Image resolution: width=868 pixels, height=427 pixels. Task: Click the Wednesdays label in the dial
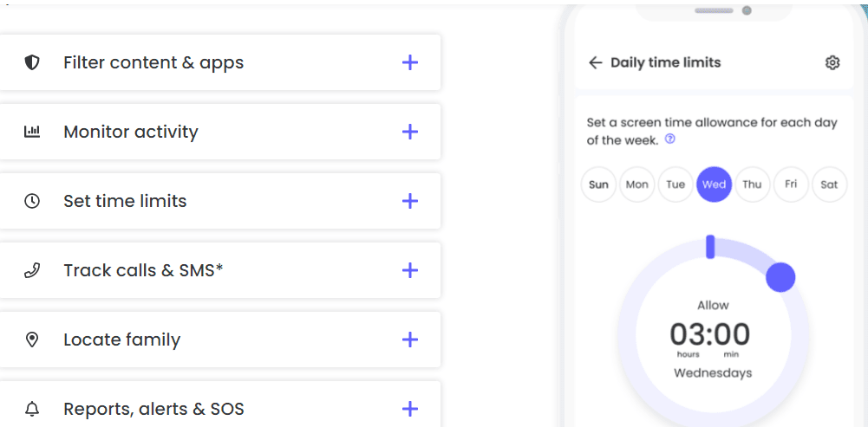[x=713, y=372]
